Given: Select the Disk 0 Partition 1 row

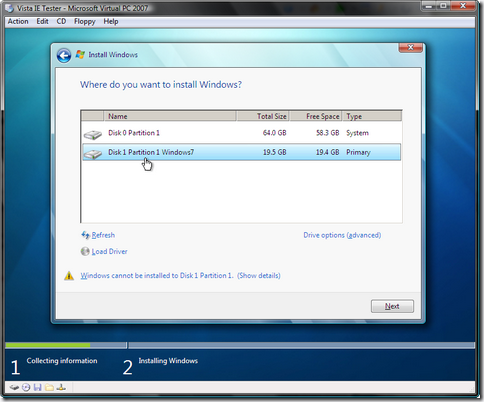Looking at the screenshot, I should pos(241,133).
